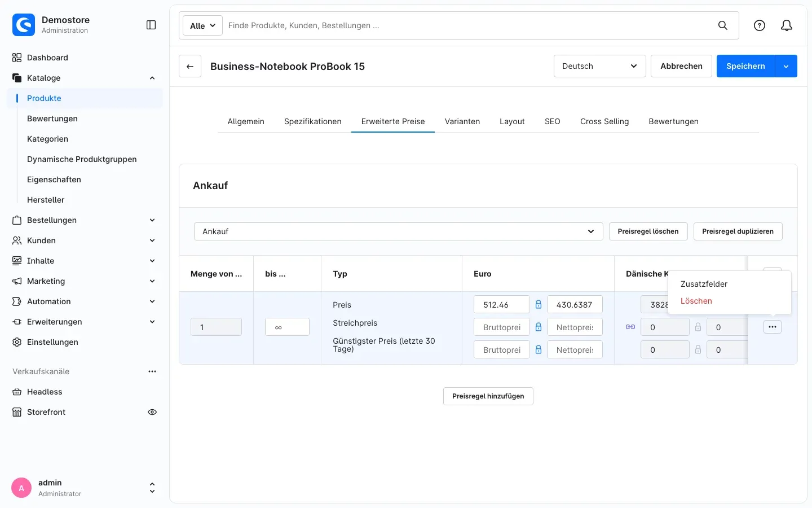
Task: Collapse the Kataloge menu
Action: 152,78
